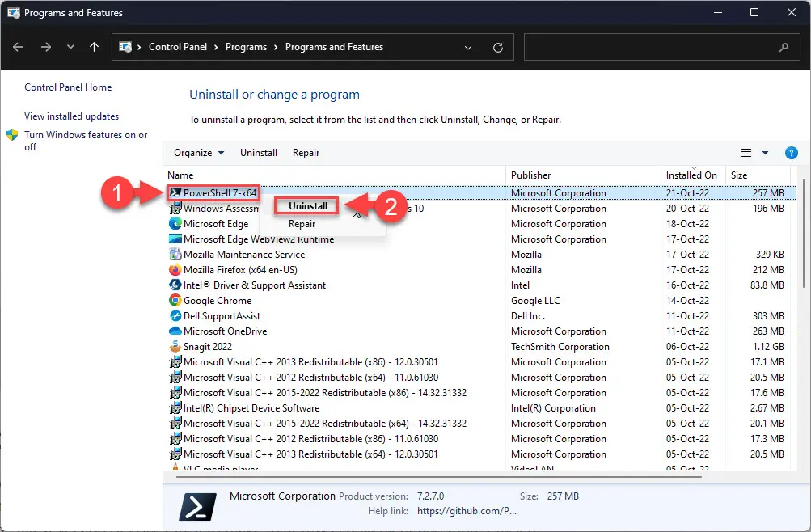Click the Snagit 2022 icon

[175, 346]
